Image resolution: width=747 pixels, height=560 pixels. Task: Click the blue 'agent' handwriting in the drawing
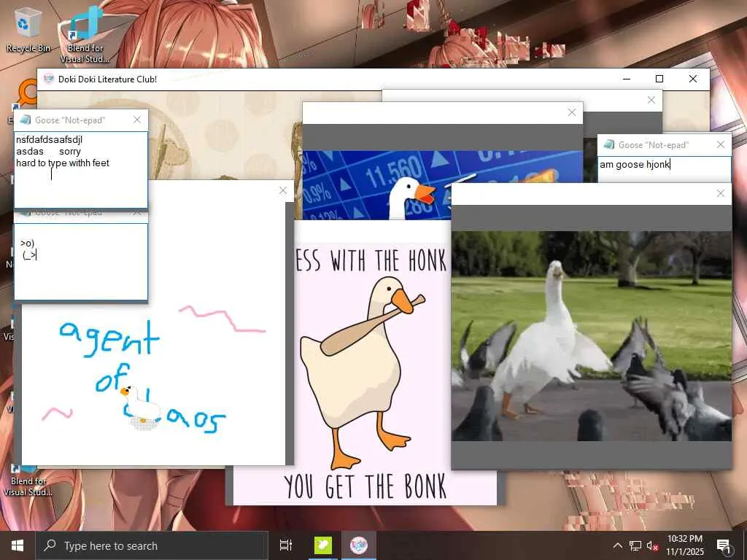109,338
